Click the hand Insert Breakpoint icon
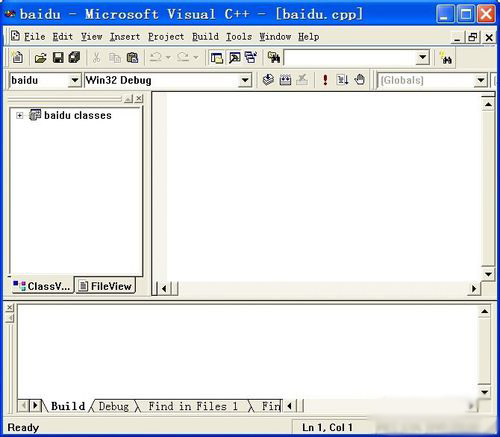This screenshot has height=437, width=500. coord(360,80)
